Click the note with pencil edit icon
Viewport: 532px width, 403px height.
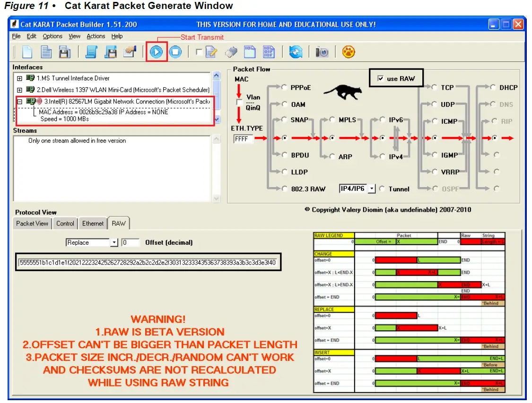click(211, 52)
